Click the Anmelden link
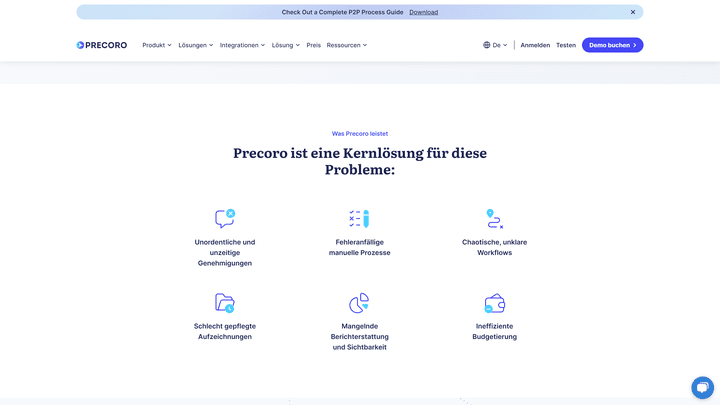 tap(535, 45)
